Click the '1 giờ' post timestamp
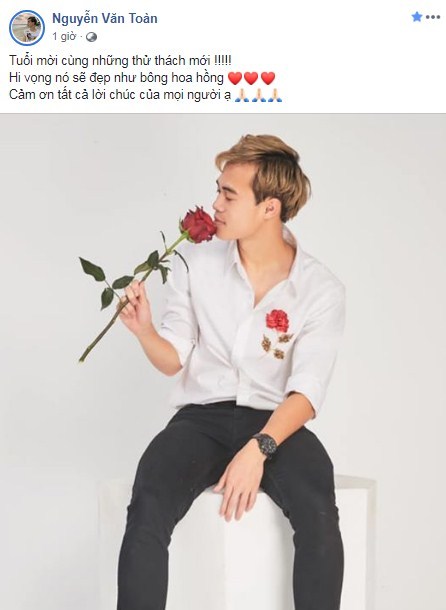Image resolution: width=446 pixels, height=610 pixels. point(64,37)
